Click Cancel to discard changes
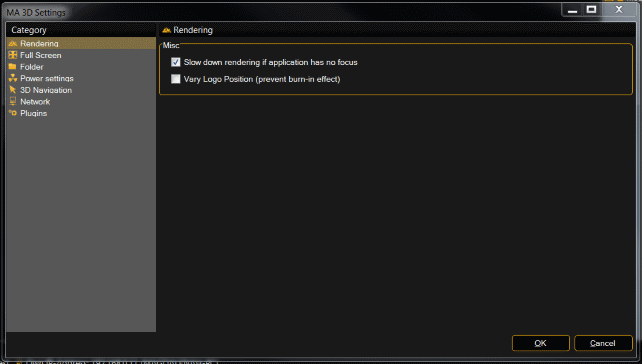The height and width of the screenshot is (364, 642). (x=603, y=343)
